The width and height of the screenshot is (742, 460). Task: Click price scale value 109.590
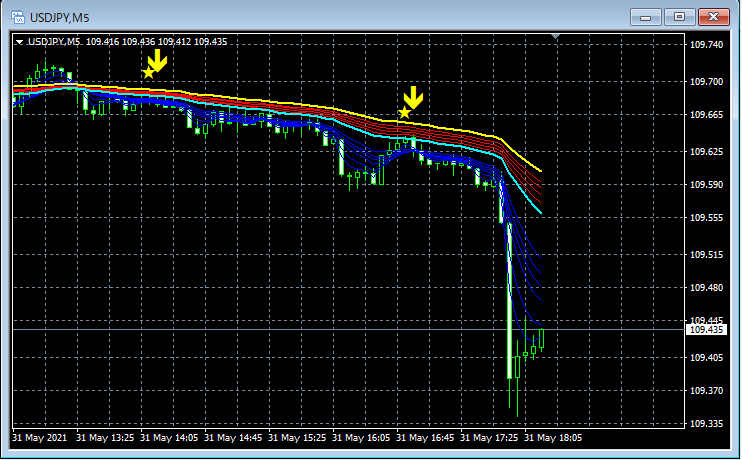(707, 185)
